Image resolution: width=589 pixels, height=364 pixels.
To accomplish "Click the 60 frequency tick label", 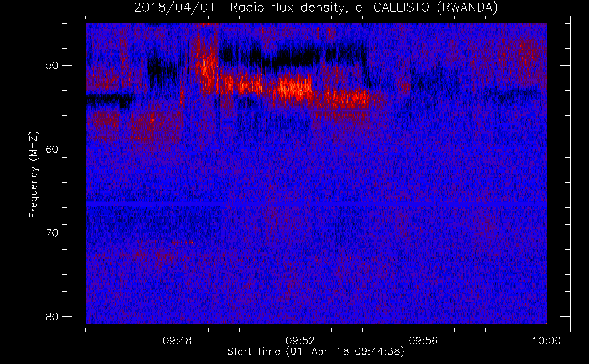I will coord(52,149).
